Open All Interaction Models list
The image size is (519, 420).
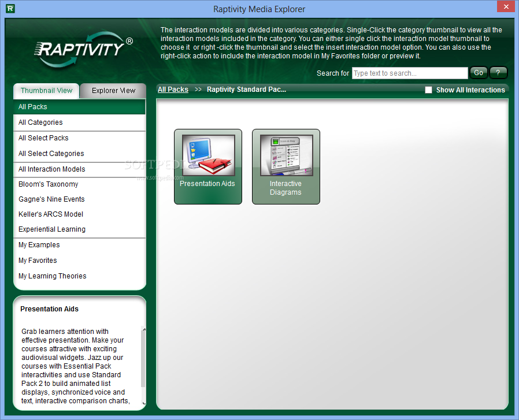(x=79, y=169)
